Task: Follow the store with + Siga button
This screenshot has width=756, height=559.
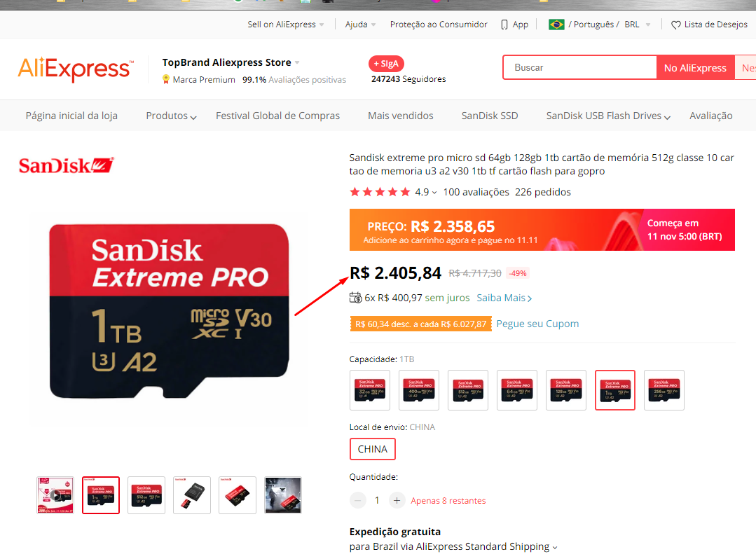Action: click(x=386, y=64)
